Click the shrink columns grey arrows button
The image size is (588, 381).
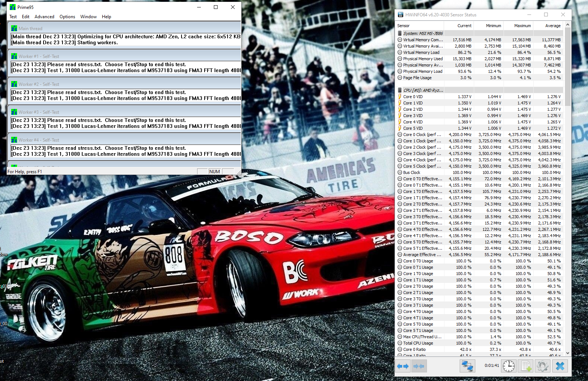coord(419,366)
